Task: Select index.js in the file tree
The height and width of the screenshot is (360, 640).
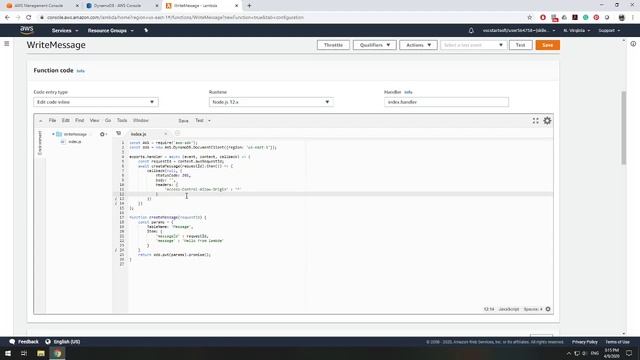Action: click(x=75, y=142)
